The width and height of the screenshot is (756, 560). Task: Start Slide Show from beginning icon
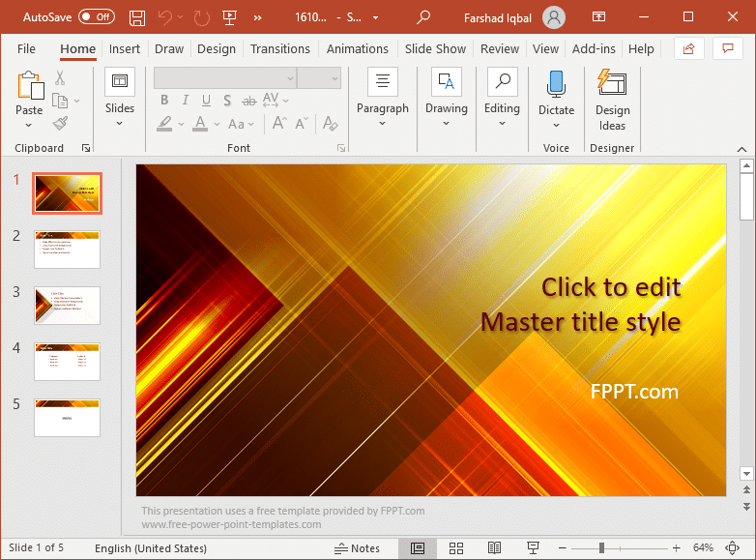[229, 17]
